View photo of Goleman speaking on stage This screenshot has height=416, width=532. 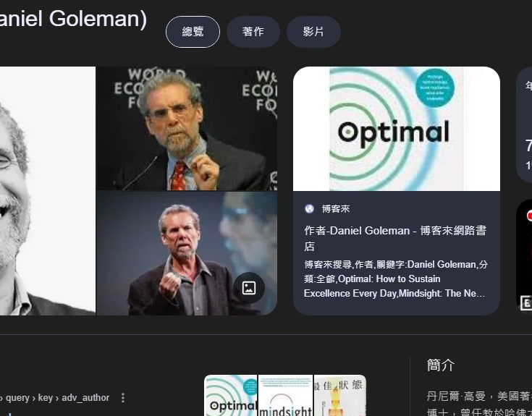187,253
